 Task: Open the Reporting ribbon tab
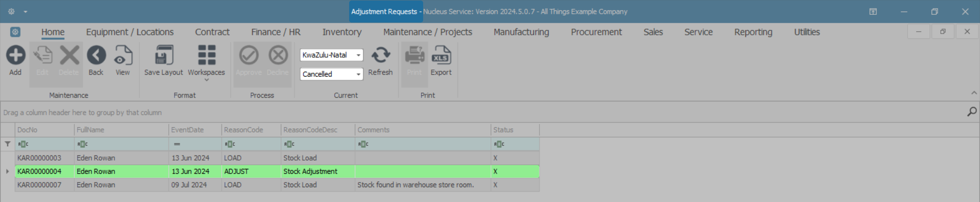pos(753,32)
